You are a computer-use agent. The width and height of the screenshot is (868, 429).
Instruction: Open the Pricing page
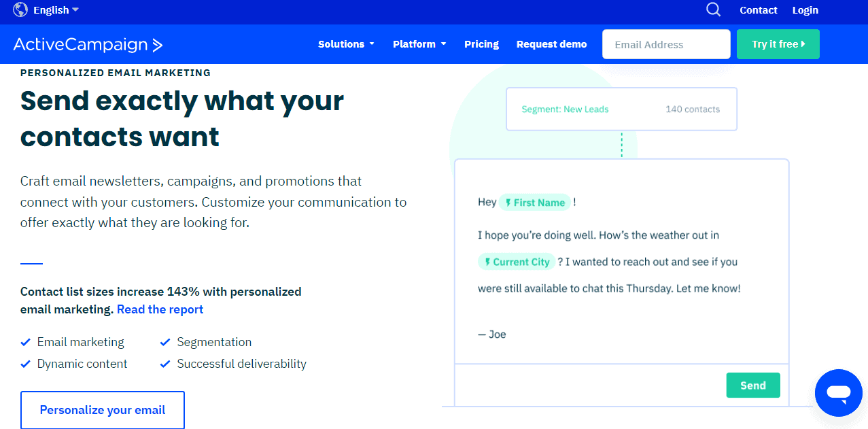pyautogui.click(x=481, y=44)
